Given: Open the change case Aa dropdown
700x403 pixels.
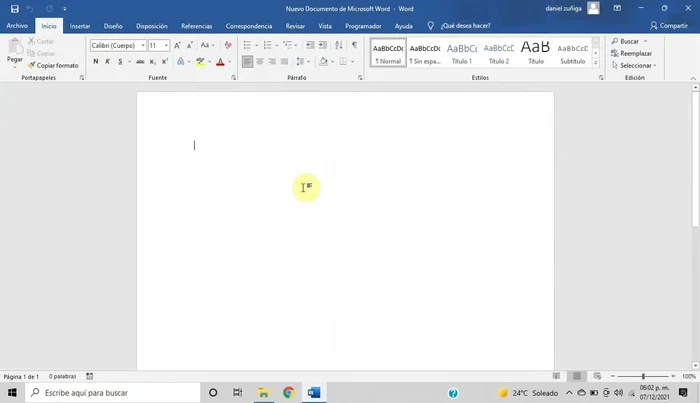Looking at the screenshot, I should click(x=207, y=45).
